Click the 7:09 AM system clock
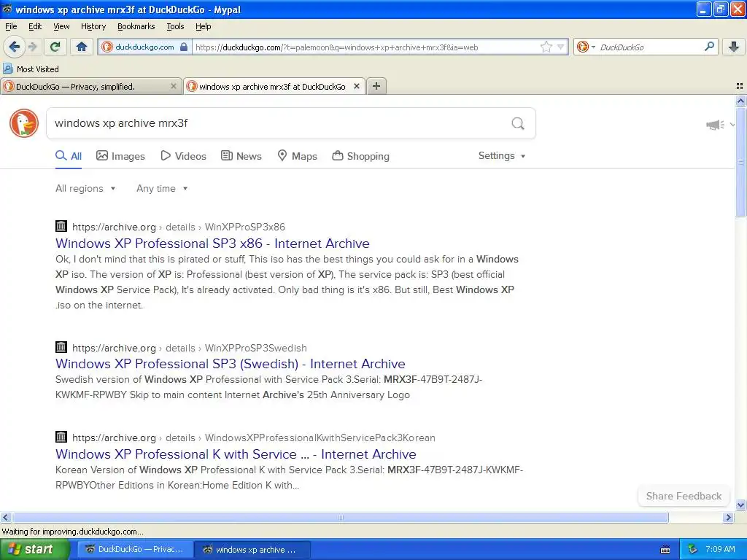This screenshot has height=560, width=747. point(720,550)
